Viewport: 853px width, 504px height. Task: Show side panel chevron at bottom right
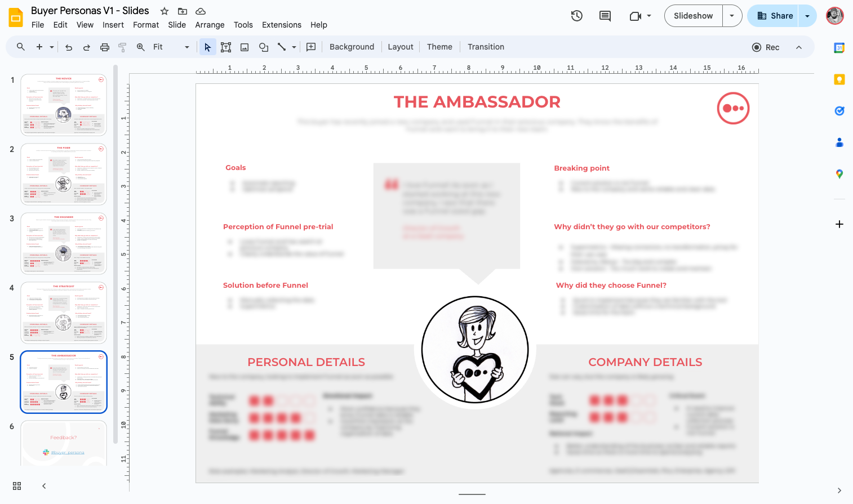coord(839,490)
